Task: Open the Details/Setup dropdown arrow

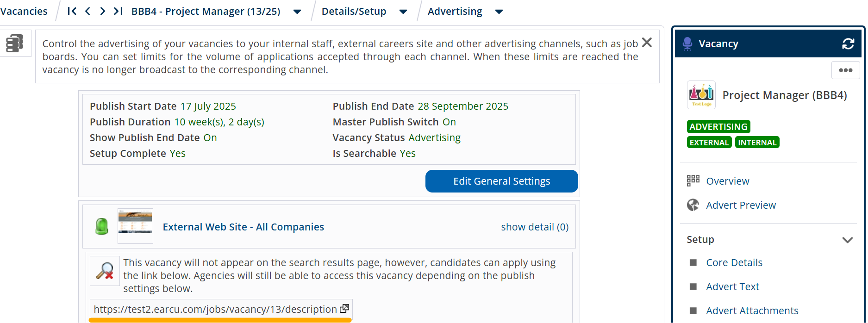Action: click(x=403, y=12)
